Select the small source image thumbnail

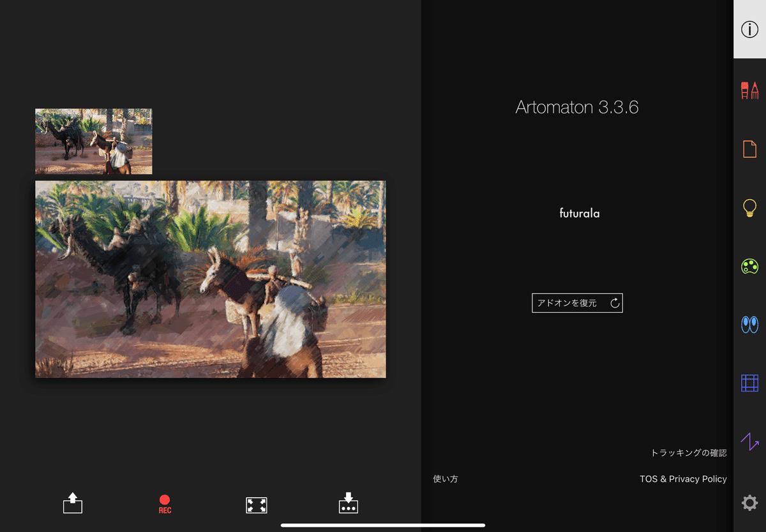coord(94,141)
